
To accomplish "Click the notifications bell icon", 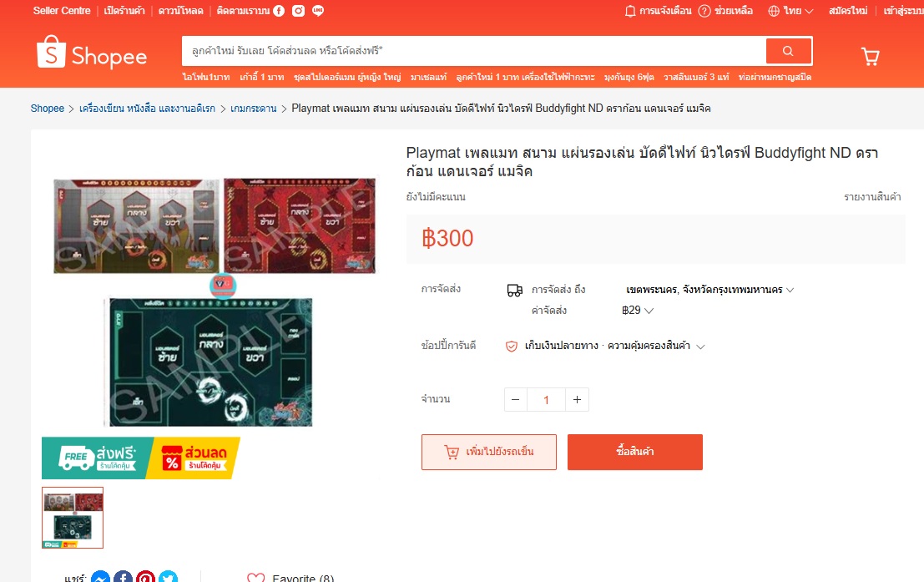I will 630,11.
